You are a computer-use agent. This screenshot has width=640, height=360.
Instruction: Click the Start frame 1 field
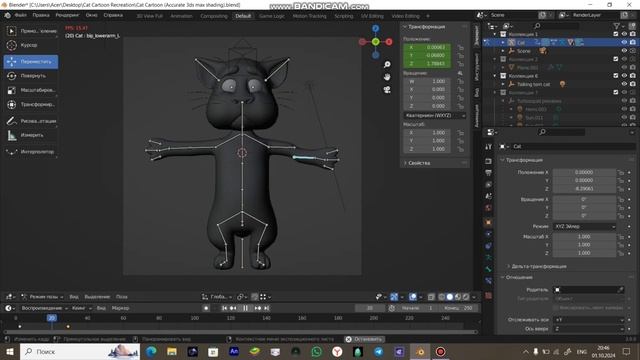click(x=417, y=308)
